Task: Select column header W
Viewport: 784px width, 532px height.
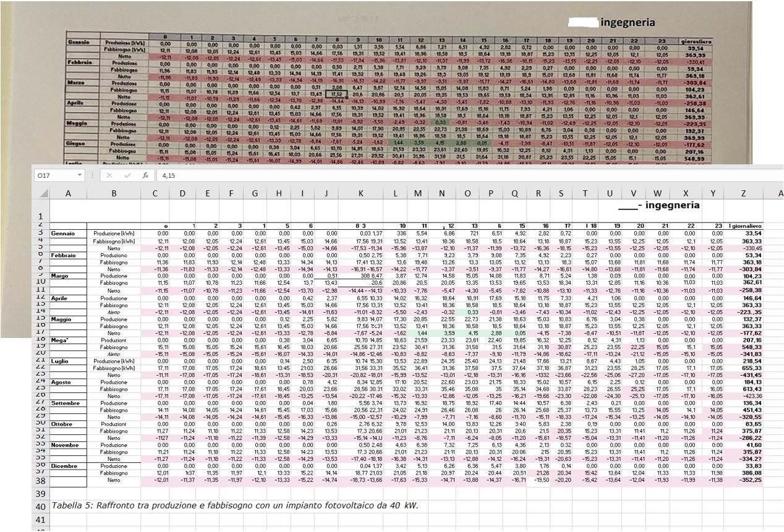Action: click(657, 194)
